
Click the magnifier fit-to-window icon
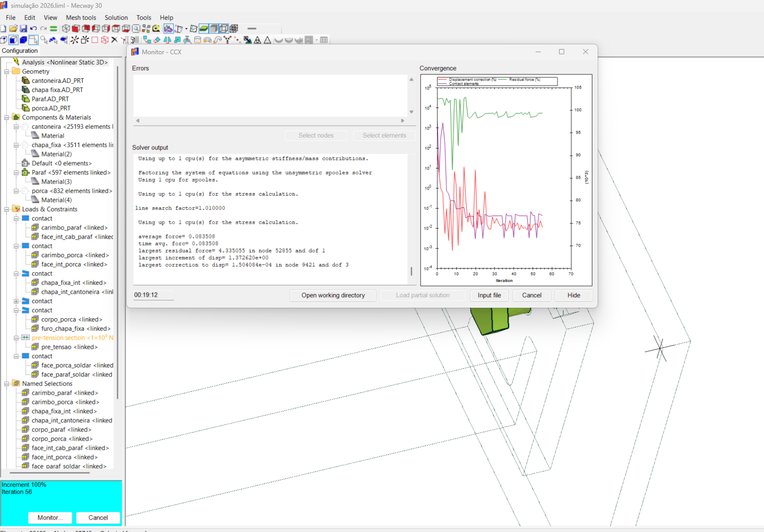point(136,29)
